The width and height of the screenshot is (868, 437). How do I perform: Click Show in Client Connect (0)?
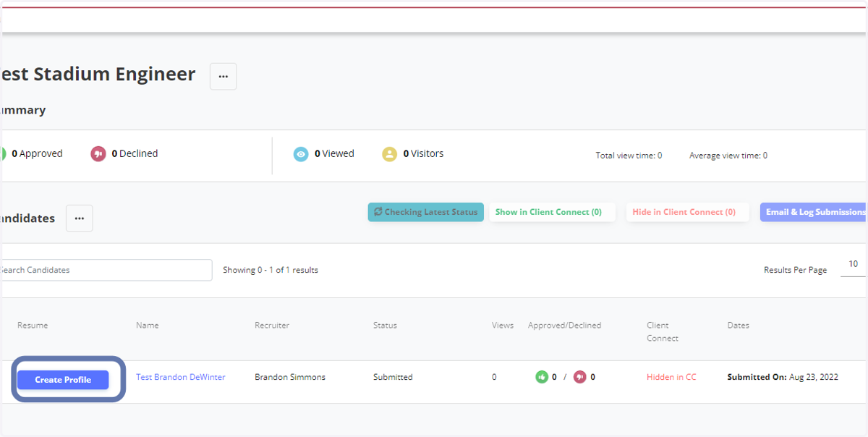coord(552,212)
